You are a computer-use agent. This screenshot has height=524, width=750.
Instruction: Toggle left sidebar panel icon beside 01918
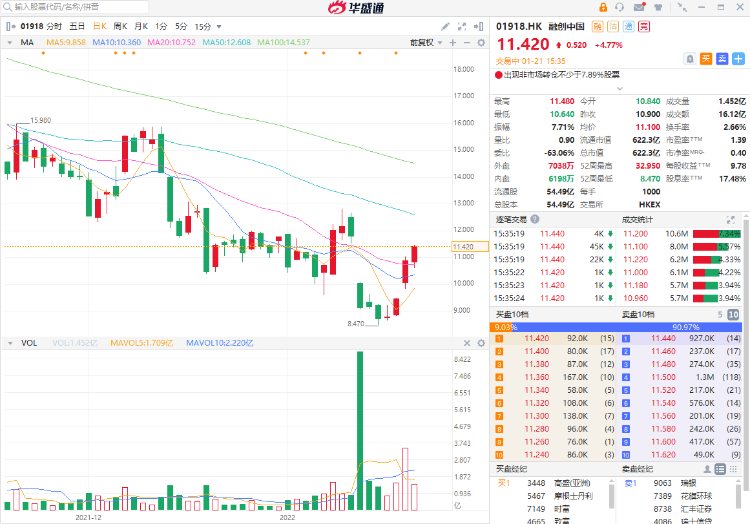click(x=11, y=26)
